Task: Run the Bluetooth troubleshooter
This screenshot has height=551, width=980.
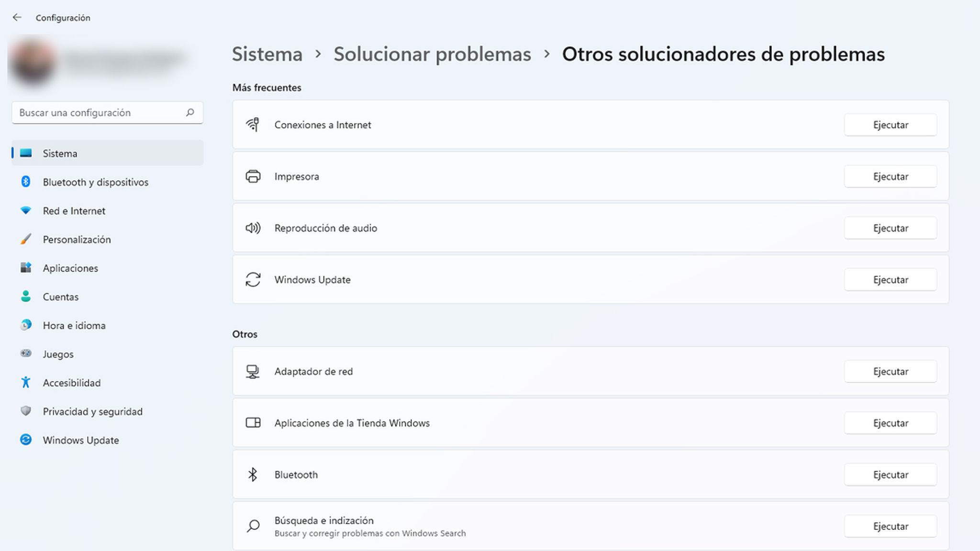Action: pyautogui.click(x=890, y=474)
